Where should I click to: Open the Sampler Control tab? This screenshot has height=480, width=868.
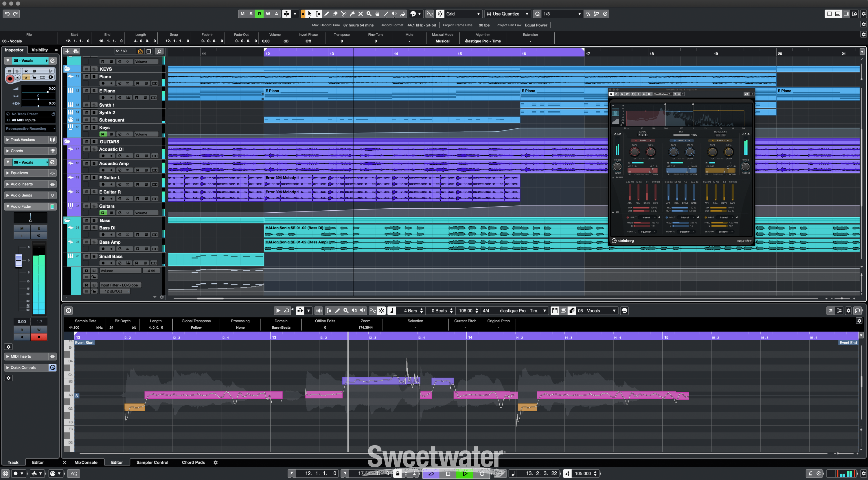[152, 462]
